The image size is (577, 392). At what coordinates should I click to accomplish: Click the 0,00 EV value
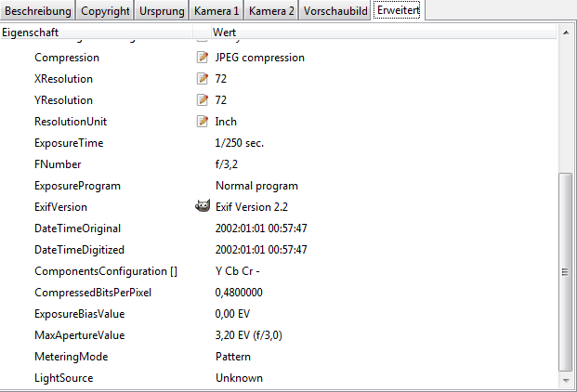pos(232,314)
